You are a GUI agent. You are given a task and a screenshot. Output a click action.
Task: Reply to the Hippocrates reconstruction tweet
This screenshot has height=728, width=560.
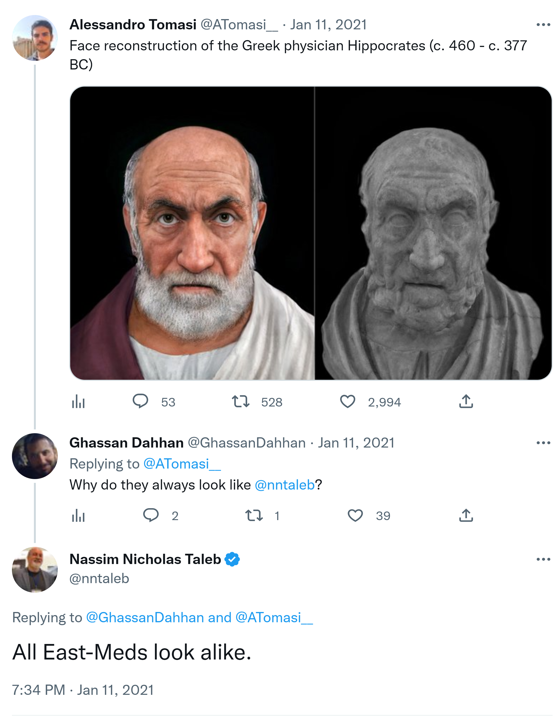[140, 401]
